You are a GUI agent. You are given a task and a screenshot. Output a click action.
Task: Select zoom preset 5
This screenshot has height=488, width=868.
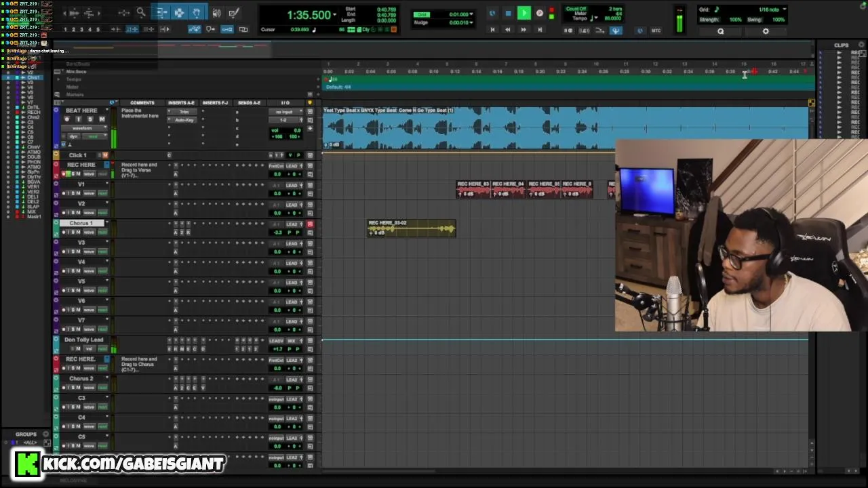pyautogui.click(x=98, y=29)
